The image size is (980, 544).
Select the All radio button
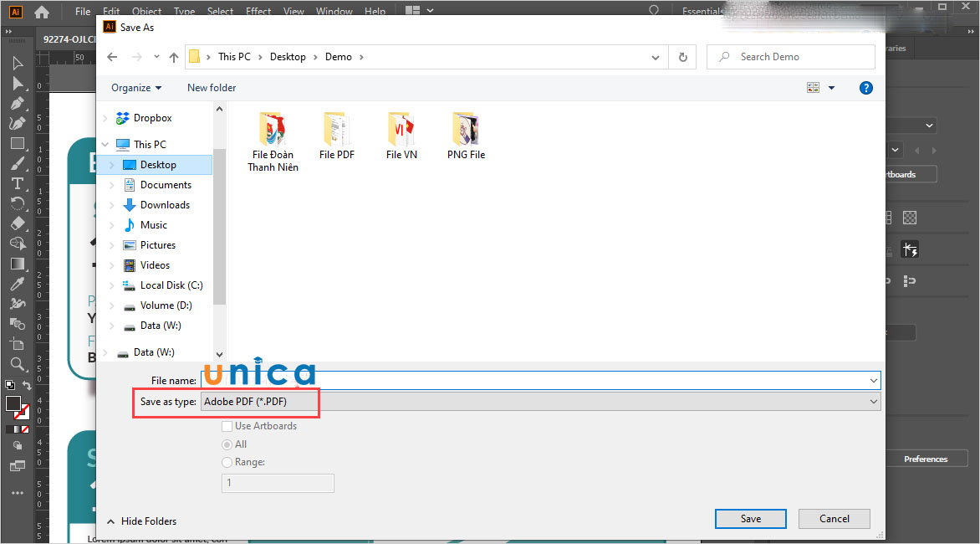227,444
